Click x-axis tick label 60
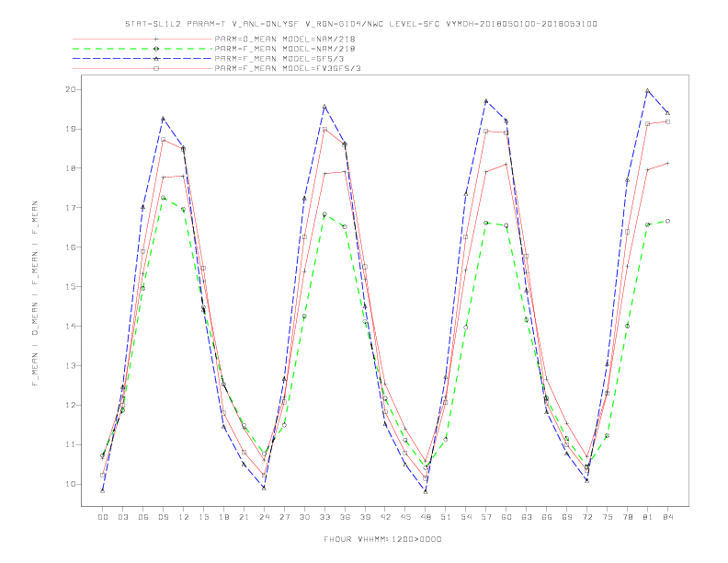Image resolution: width=728 pixels, height=563 pixels. [x=506, y=517]
